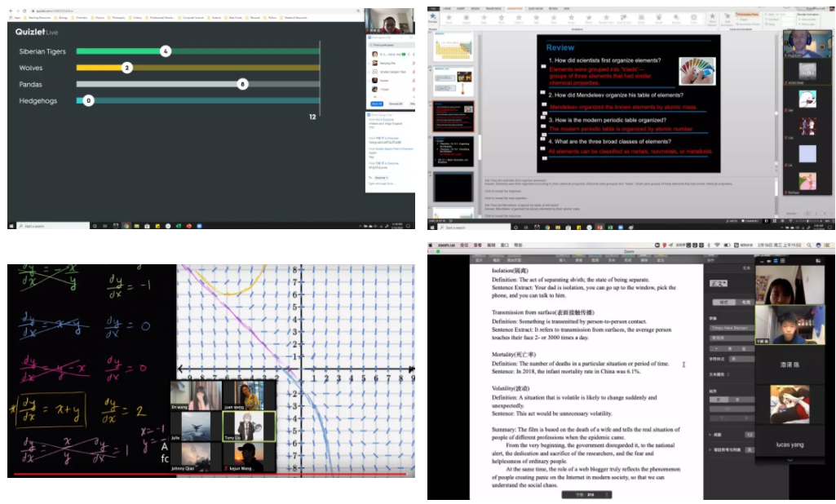The image size is (836, 504).
Task: Select the periodic table slide thumbnail
Action: (453, 46)
